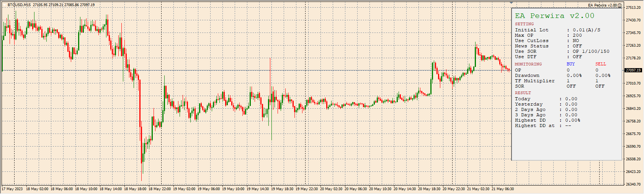Viewport: 644px width, 194px height.
Task: Click time axis label 18 May 10:00
Action: click(86, 189)
